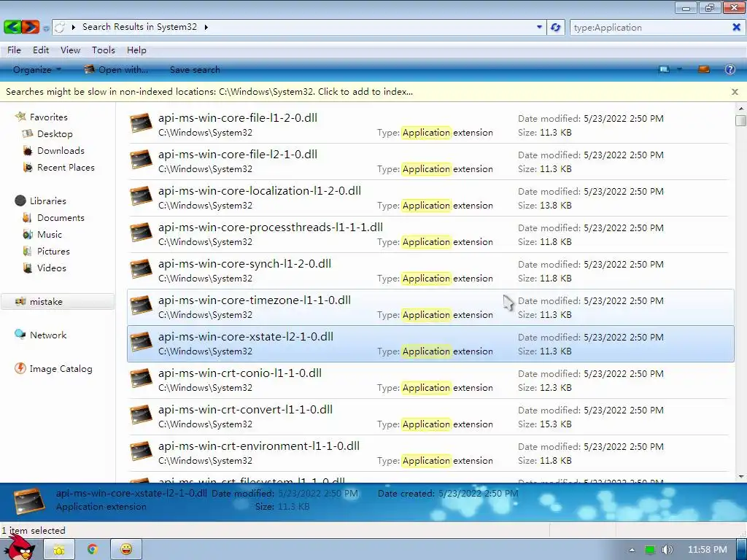
Task: Click the info bar to add location to index
Action: click(x=209, y=91)
